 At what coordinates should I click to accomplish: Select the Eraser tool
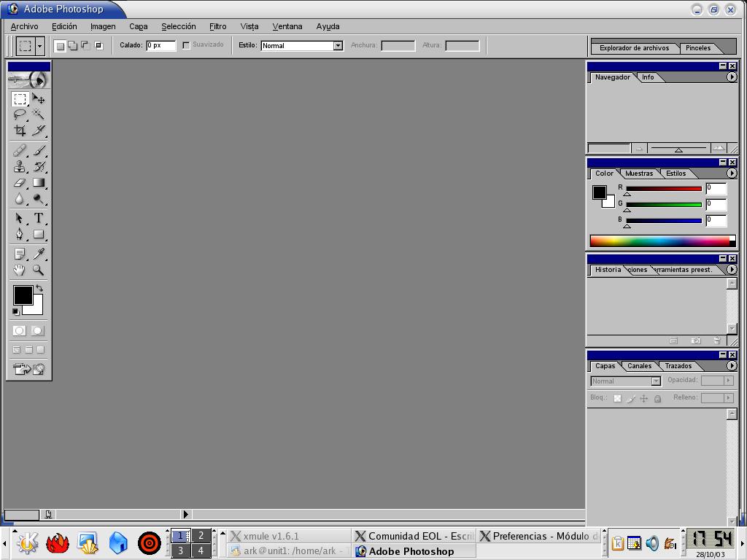pos(20,182)
